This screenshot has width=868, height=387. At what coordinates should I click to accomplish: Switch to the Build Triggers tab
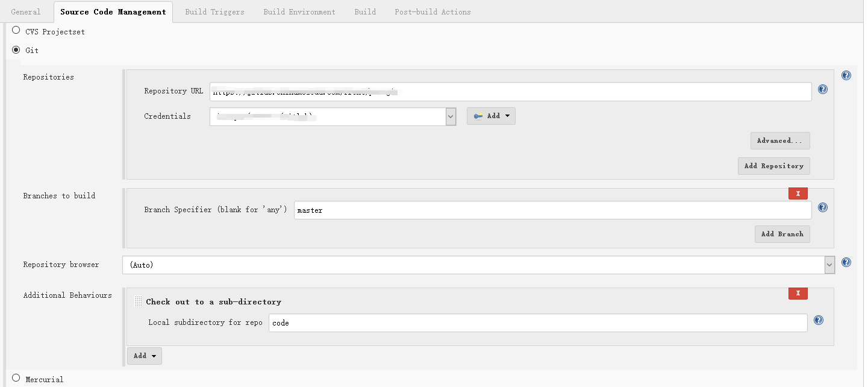click(214, 12)
